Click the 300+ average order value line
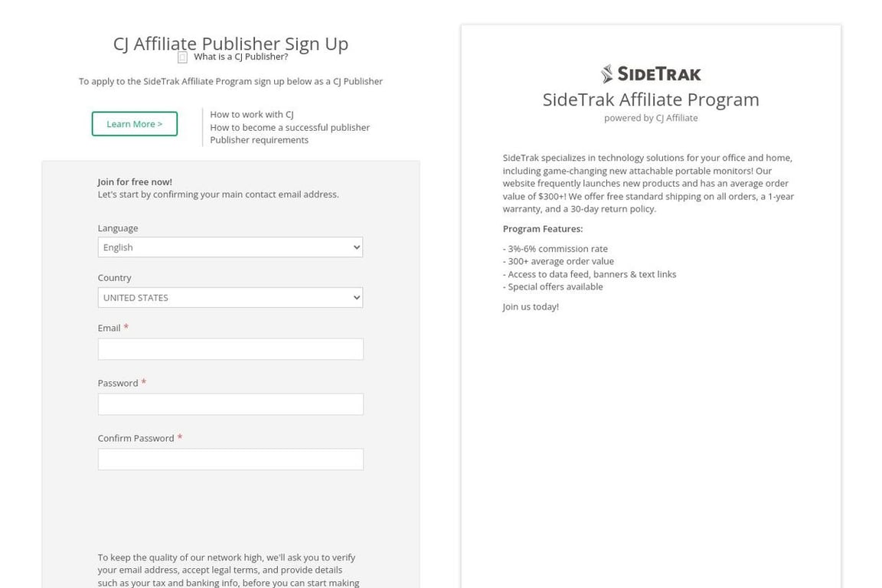 (x=559, y=261)
